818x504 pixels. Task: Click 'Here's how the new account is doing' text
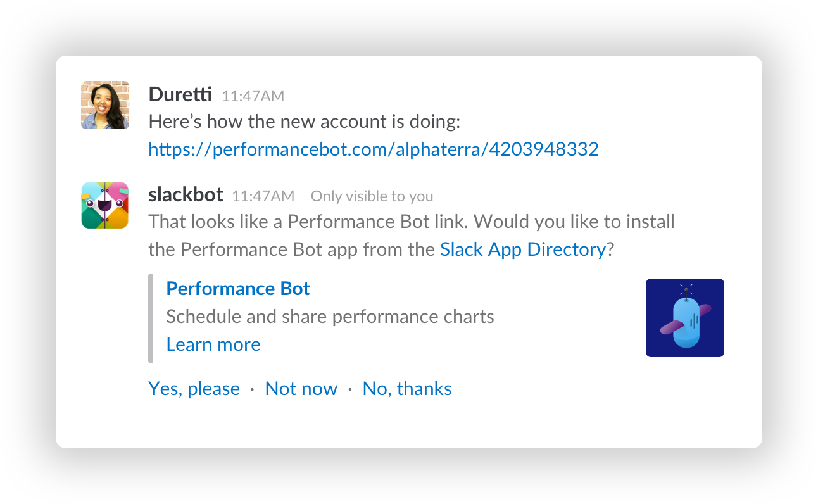point(305,122)
